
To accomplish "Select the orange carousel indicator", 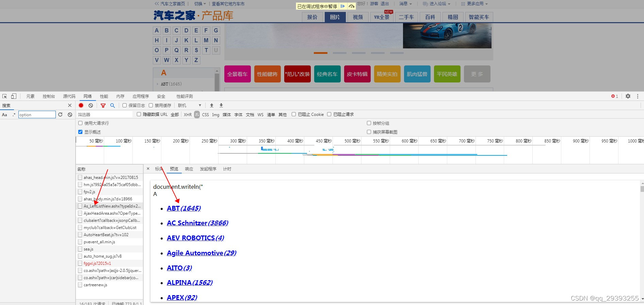I will pos(321,53).
